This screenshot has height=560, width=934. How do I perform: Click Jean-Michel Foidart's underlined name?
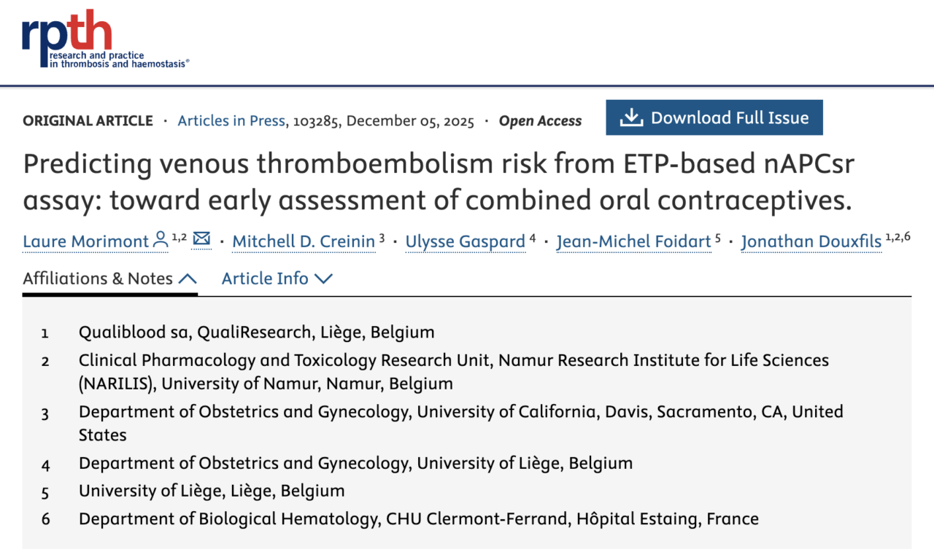pos(633,241)
